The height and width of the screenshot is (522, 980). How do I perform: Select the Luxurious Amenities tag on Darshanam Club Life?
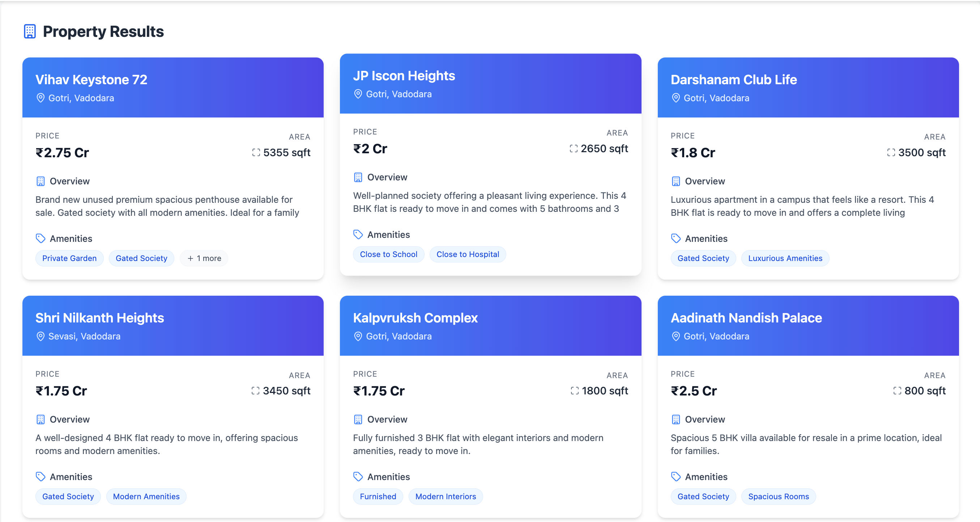tap(785, 258)
